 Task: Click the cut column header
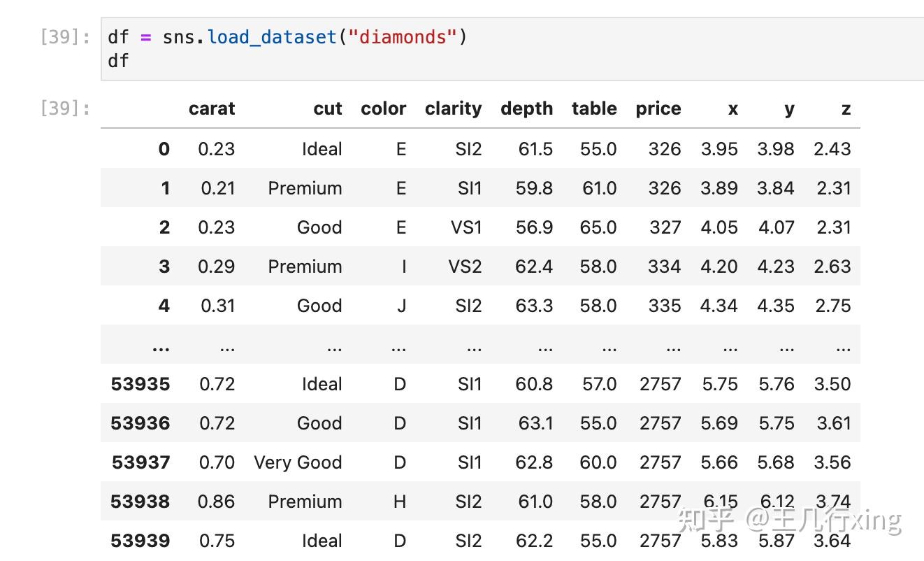tap(327, 108)
